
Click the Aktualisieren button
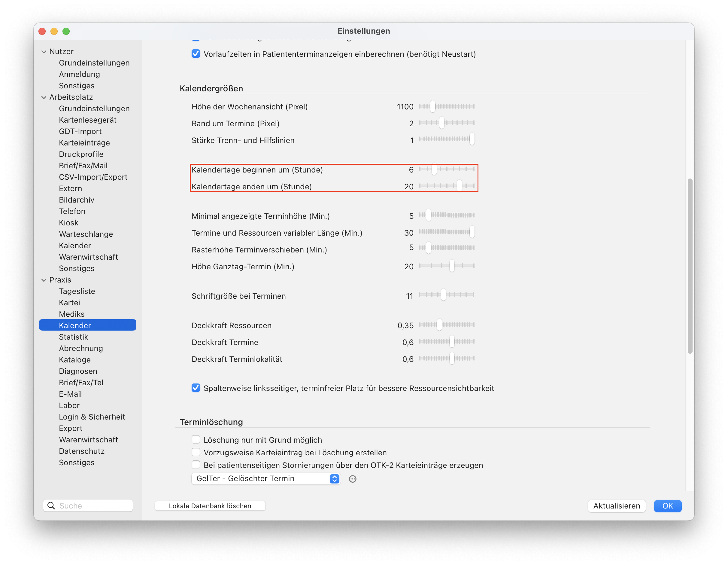point(616,505)
